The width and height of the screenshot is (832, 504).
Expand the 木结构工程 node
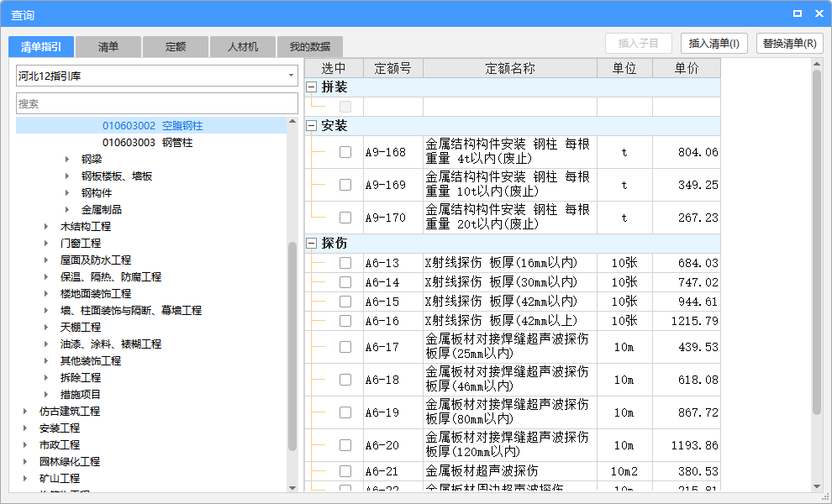[x=46, y=227]
